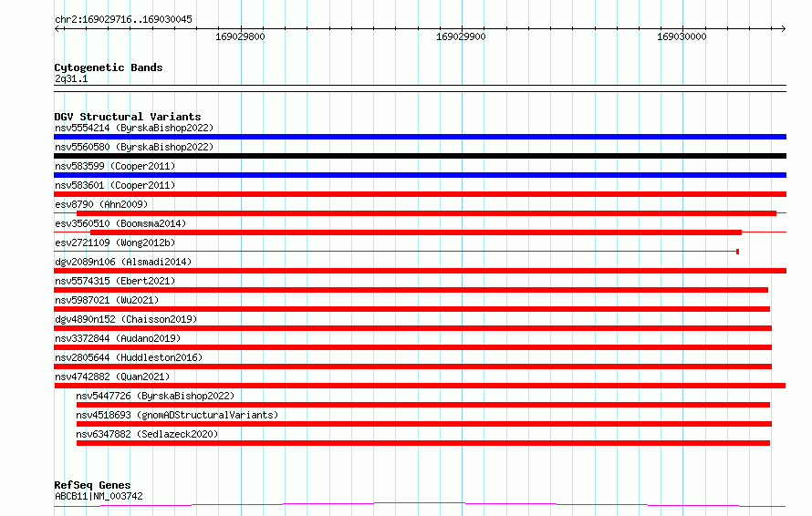Click the magenta ABCB11 gene line
The width and height of the screenshot is (812, 516).
[x=420, y=505]
